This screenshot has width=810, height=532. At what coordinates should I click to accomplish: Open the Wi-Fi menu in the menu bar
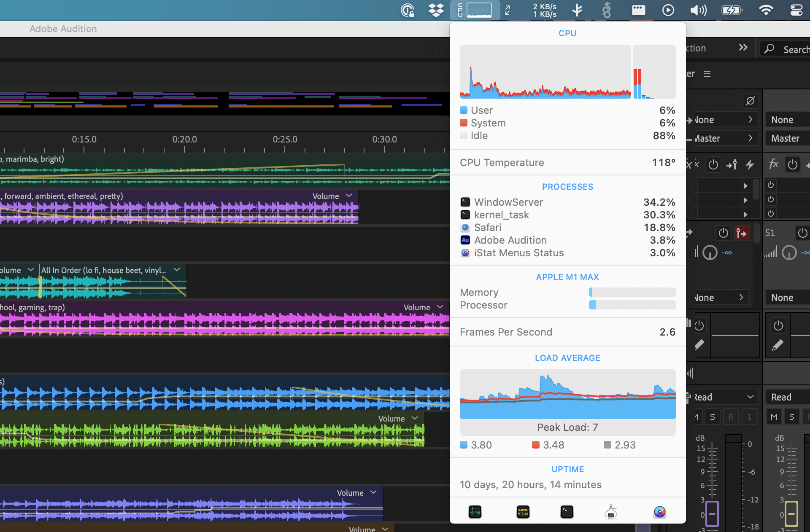pyautogui.click(x=766, y=10)
